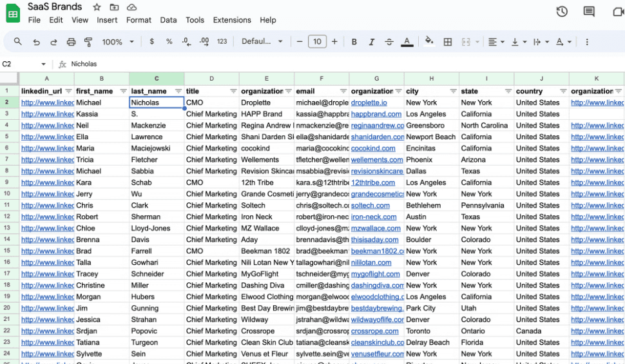Open the 123 number formats menu
This screenshot has width=625, height=364.
[222, 41]
